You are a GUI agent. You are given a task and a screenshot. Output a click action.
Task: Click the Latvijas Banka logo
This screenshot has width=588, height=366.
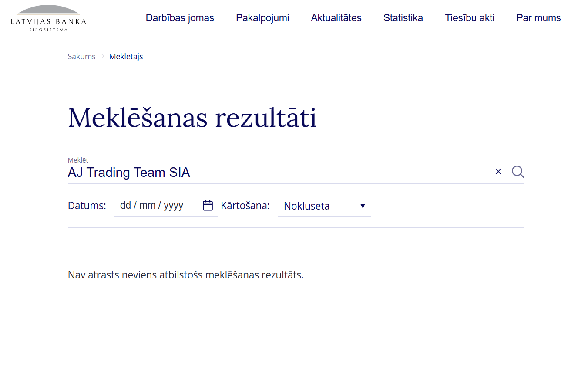tap(48, 18)
